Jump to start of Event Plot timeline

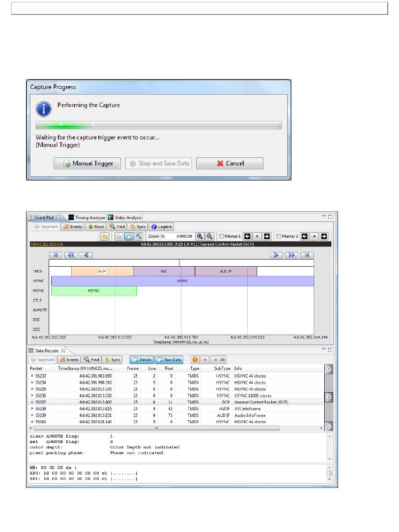click(55, 255)
